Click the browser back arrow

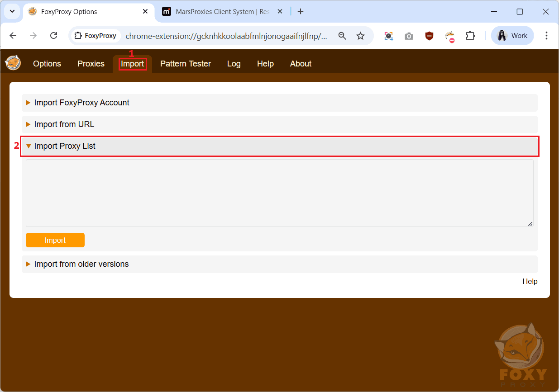click(13, 36)
